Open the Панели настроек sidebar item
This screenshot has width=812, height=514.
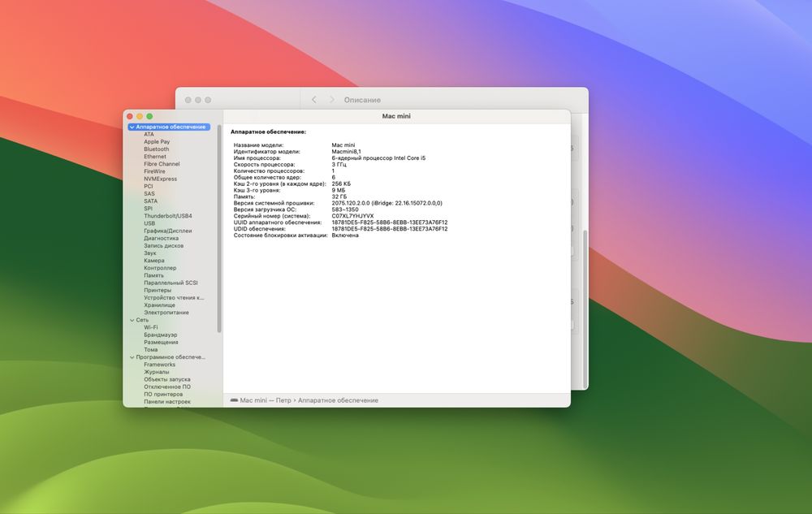coord(167,402)
